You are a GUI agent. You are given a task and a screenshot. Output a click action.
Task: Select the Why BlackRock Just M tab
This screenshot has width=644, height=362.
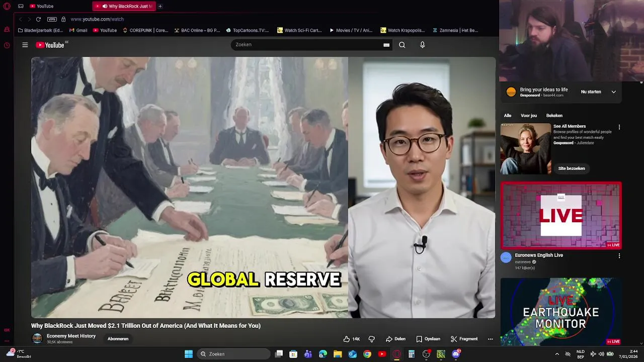click(x=124, y=6)
